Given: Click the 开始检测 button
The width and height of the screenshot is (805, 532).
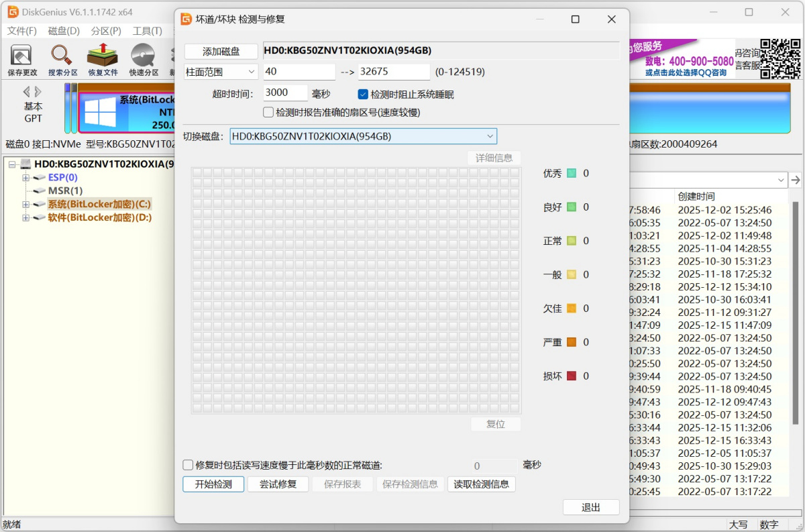Looking at the screenshot, I should tap(213, 484).
